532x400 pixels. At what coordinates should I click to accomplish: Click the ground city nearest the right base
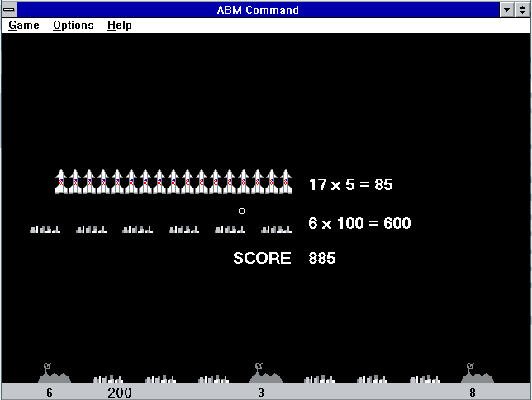pyautogui.click(x=425, y=379)
